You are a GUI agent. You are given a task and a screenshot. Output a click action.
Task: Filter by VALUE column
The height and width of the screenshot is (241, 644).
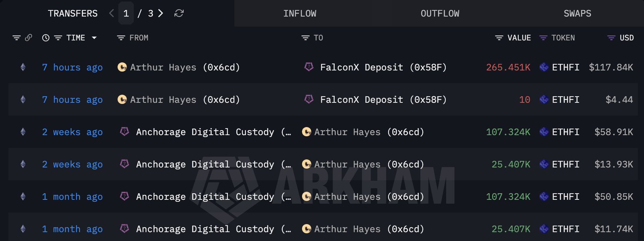pyautogui.click(x=499, y=38)
